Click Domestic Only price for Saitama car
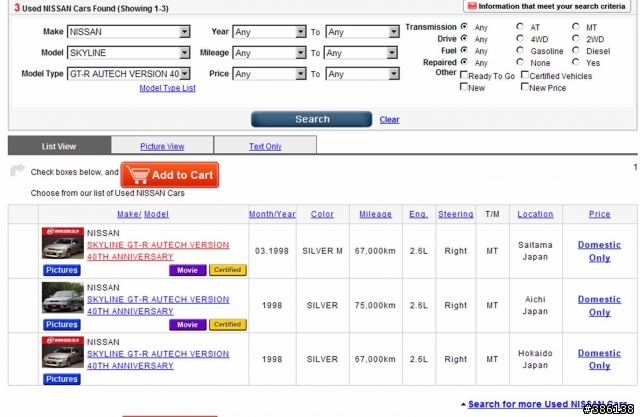640x417 pixels. (600, 251)
